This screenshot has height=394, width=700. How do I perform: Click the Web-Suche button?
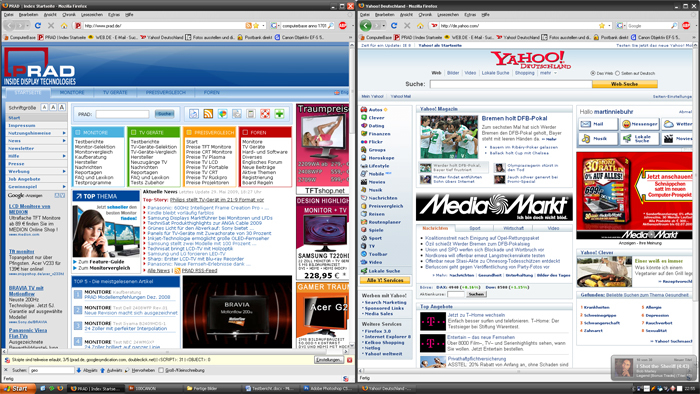tap(625, 84)
